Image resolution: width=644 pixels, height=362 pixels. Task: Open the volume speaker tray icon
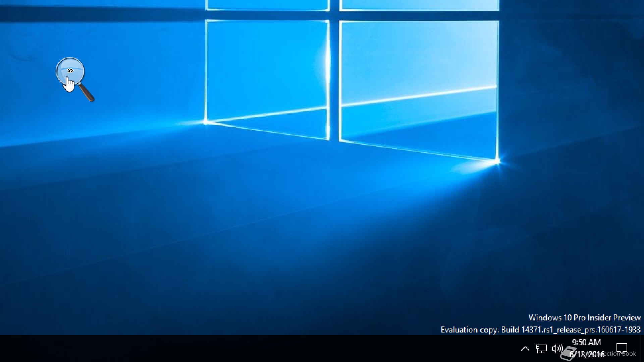(557, 349)
